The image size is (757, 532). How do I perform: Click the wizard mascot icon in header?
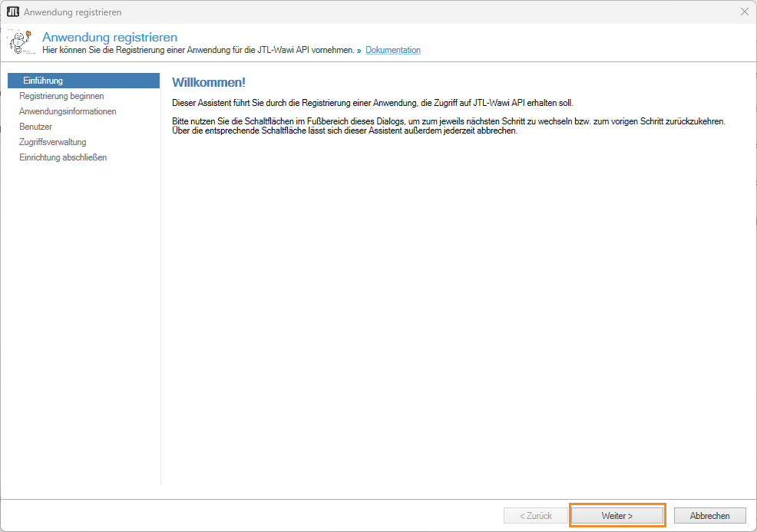click(21, 41)
